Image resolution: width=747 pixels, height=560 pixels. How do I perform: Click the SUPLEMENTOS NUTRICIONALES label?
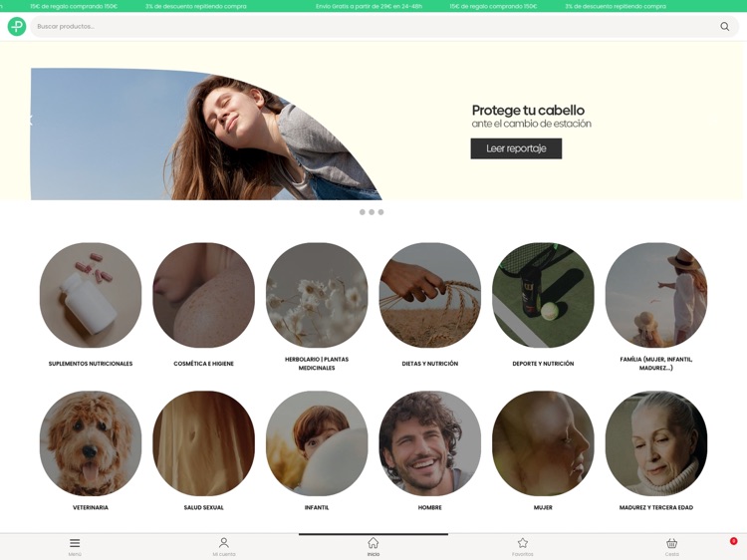pos(91,364)
